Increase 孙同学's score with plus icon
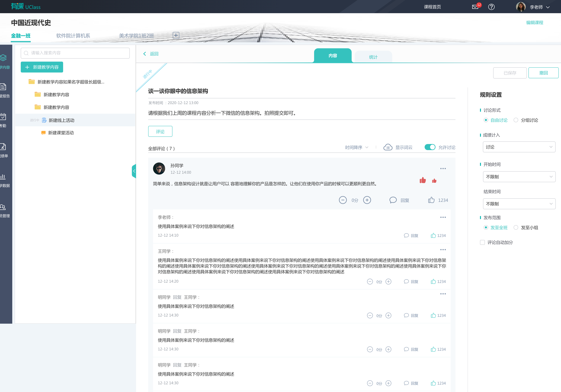Image resolution: width=561 pixels, height=392 pixels. pos(367,200)
